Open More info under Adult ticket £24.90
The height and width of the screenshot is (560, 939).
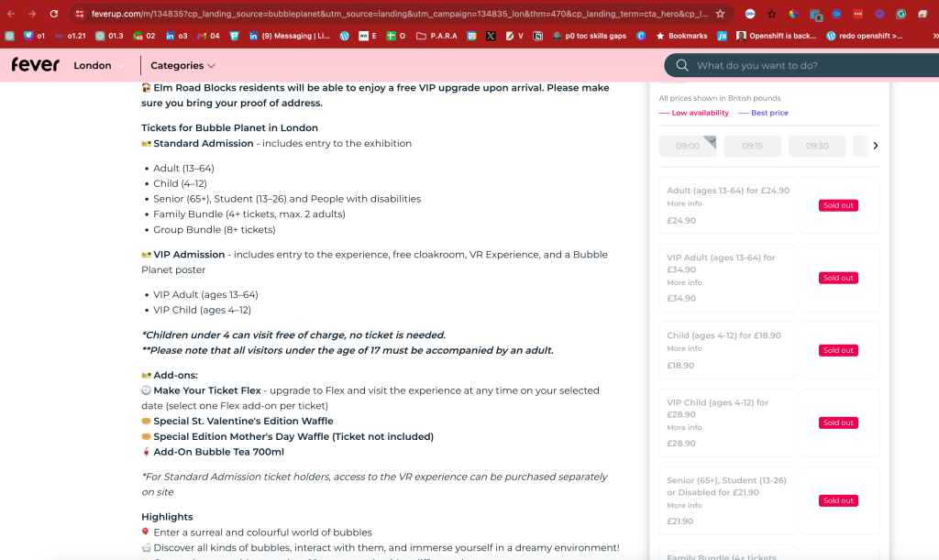click(x=684, y=203)
